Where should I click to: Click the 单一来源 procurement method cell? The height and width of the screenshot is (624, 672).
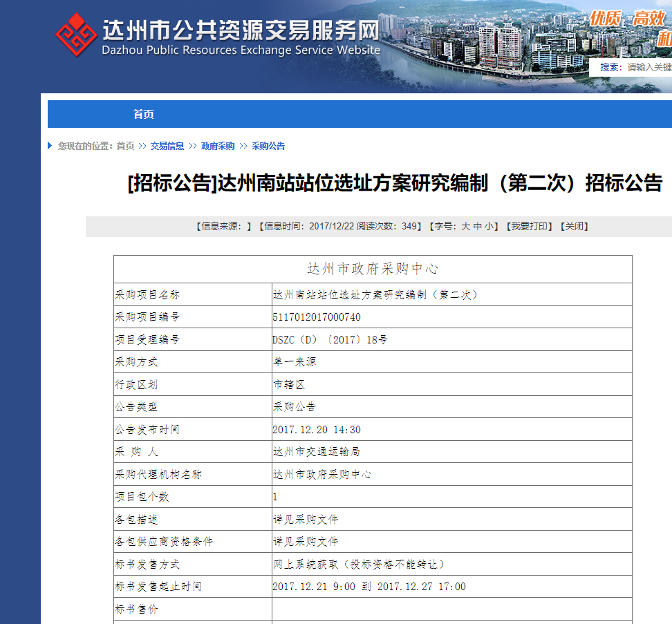click(451, 362)
